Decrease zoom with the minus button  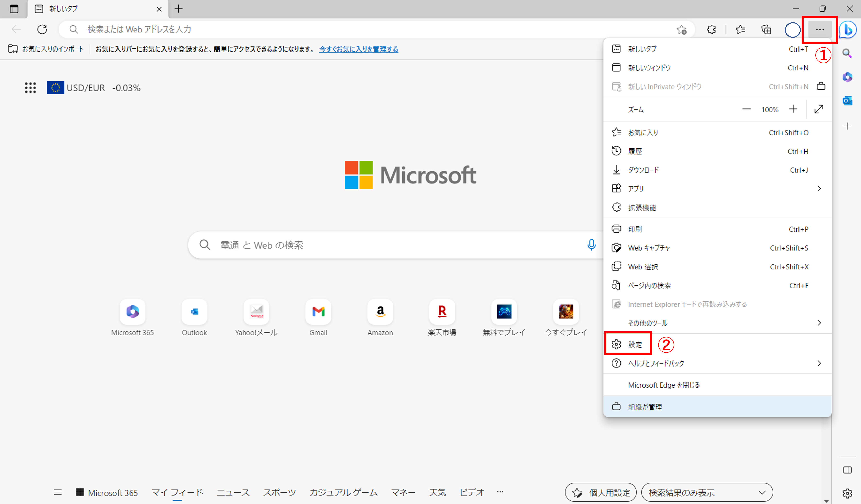pos(746,109)
